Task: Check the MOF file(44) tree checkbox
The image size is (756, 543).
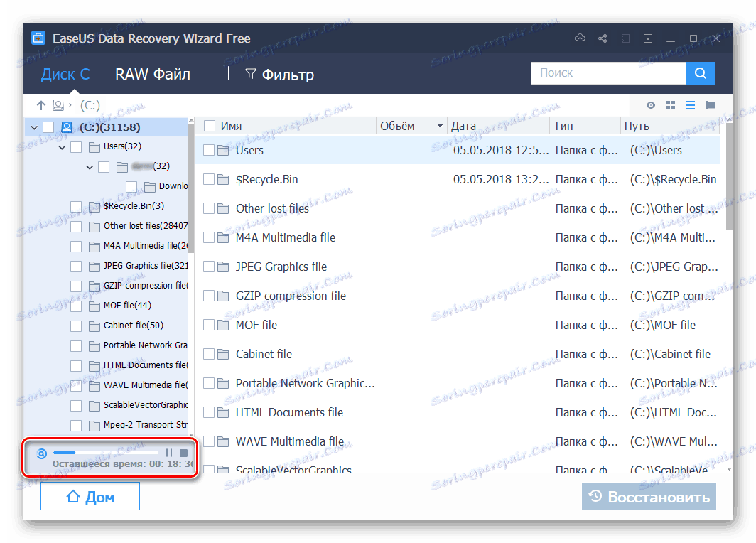Action: point(76,306)
